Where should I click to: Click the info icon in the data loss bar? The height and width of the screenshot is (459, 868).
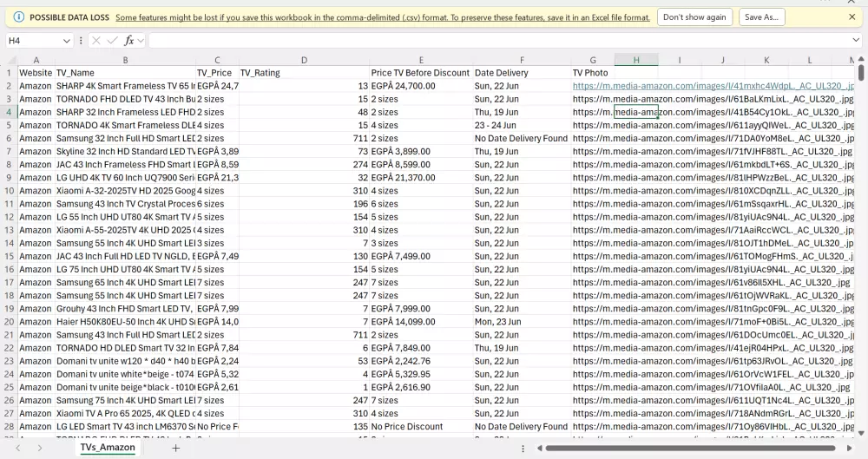click(18, 17)
